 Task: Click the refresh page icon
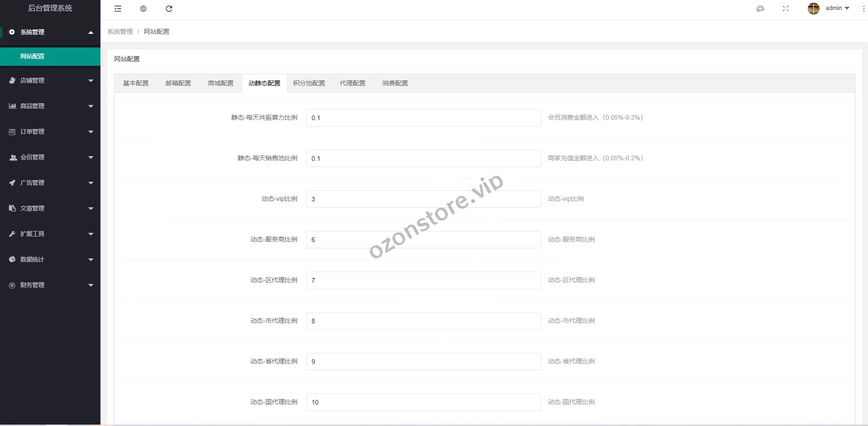click(x=169, y=9)
